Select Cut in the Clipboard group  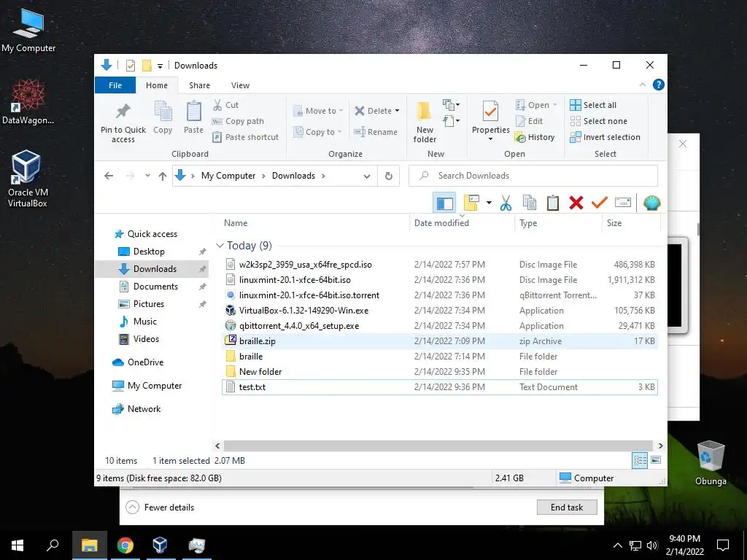tap(226, 105)
